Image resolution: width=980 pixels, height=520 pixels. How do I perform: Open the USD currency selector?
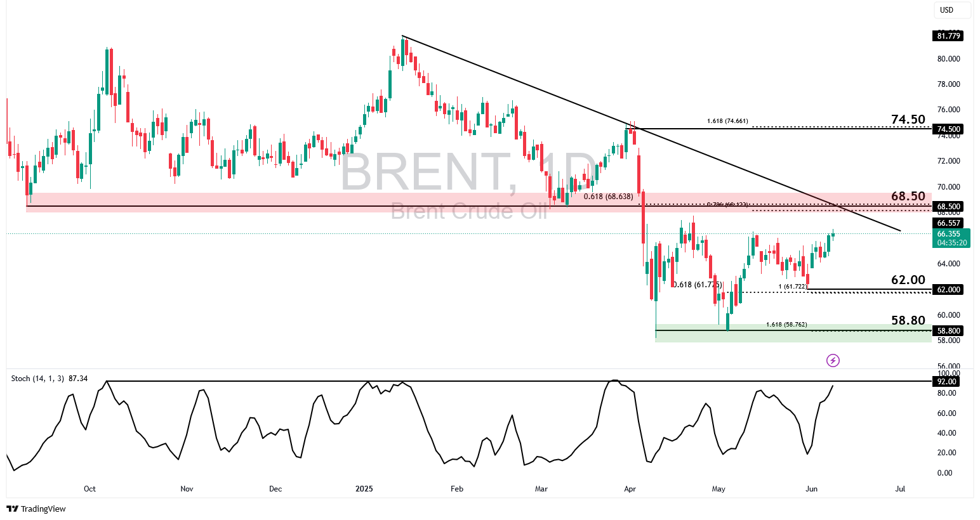click(x=951, y=10)
